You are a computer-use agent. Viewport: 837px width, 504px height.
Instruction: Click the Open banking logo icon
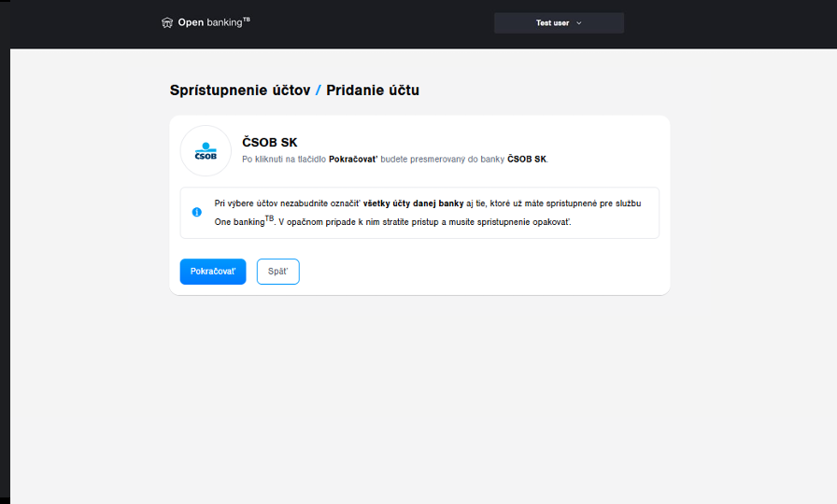[167, 22]
